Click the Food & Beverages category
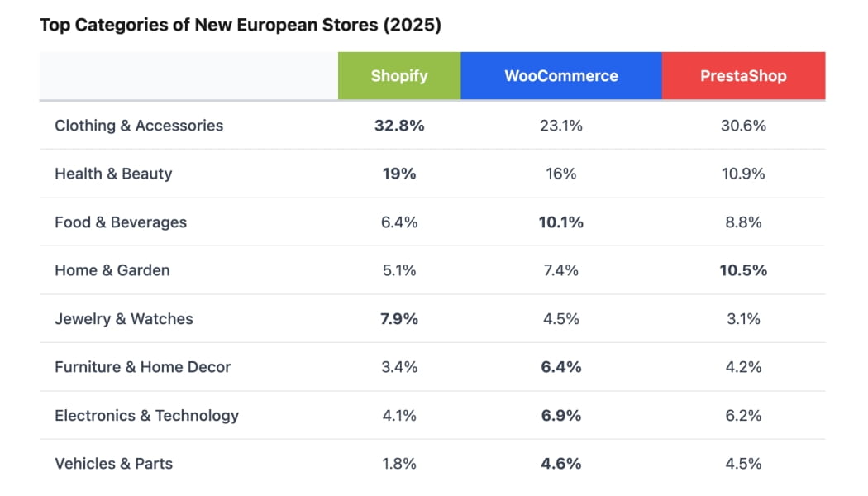This screenshot has width=868, height=496. (x=121, y=222)
